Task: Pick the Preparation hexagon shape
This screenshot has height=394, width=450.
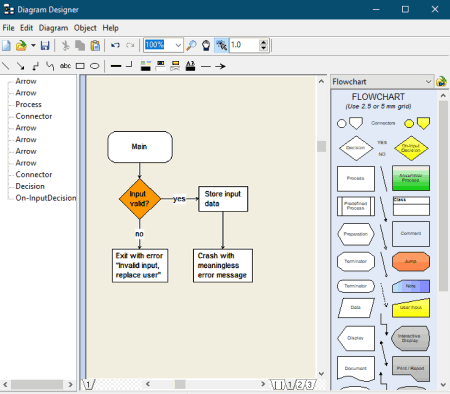Action: pyautogui.click(x=356, y=234)
